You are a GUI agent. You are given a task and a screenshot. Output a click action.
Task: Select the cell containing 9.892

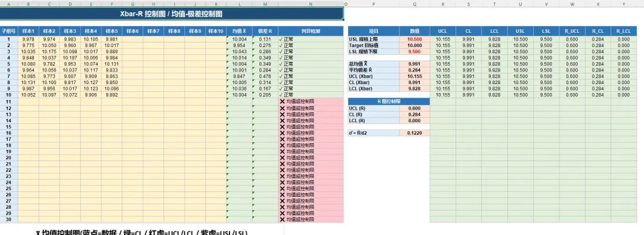[x=112, y=95]
